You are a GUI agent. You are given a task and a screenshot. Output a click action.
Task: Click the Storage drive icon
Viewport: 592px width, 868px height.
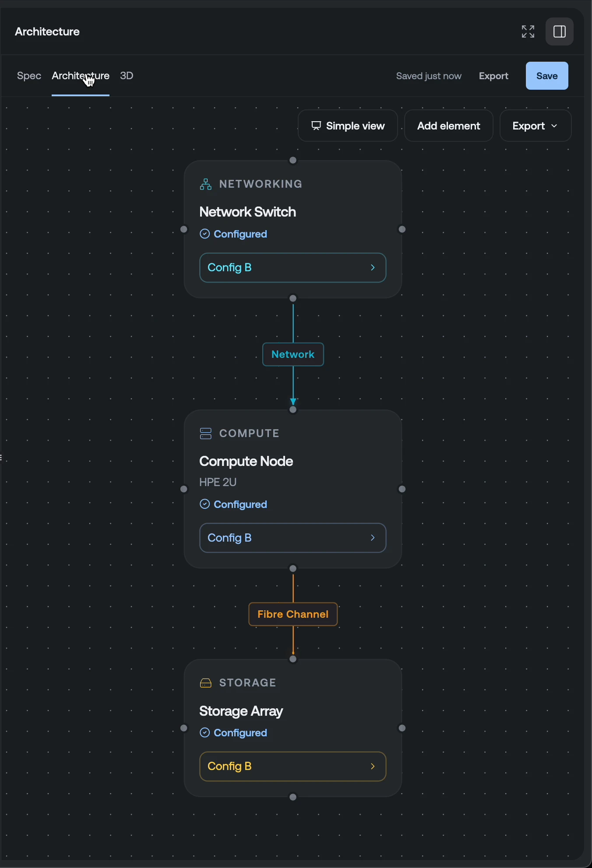point(206,683)
